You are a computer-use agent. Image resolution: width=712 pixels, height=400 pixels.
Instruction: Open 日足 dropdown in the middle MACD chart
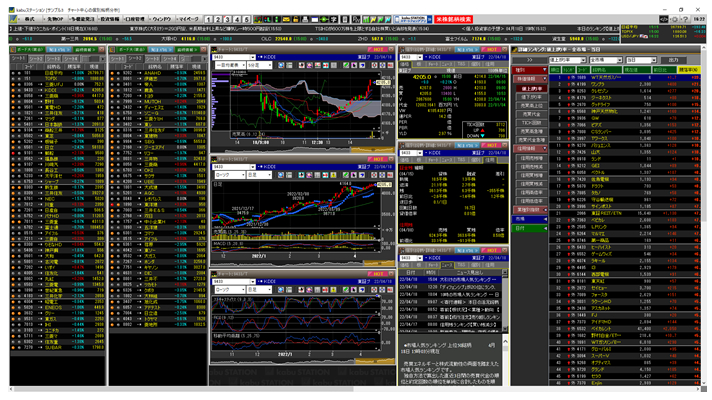pos(259,175)
